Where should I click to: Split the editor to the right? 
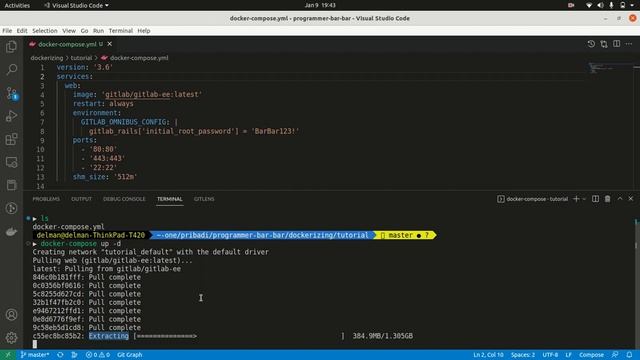(x=616, y=44)
